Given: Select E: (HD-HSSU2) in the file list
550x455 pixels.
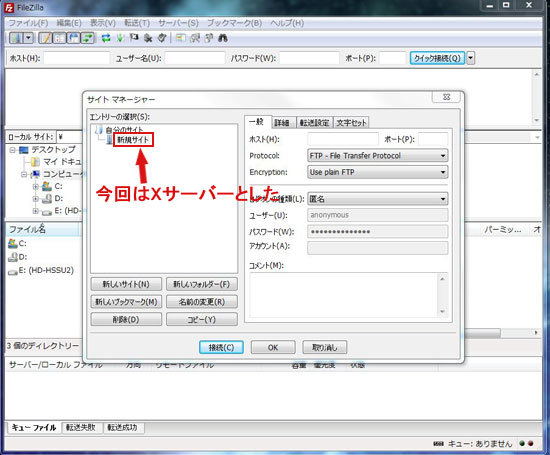Looking at the screenshot, I should 41,270.
